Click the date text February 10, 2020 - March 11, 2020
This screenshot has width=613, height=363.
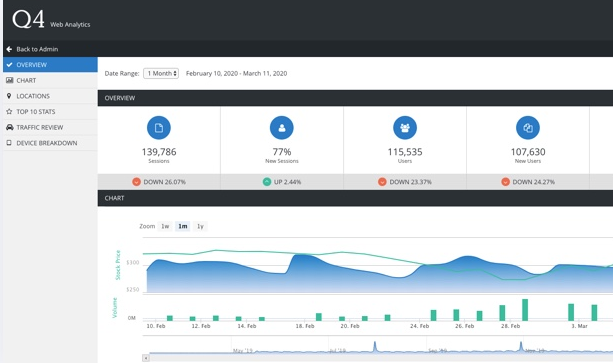click(x=237, y=73)
